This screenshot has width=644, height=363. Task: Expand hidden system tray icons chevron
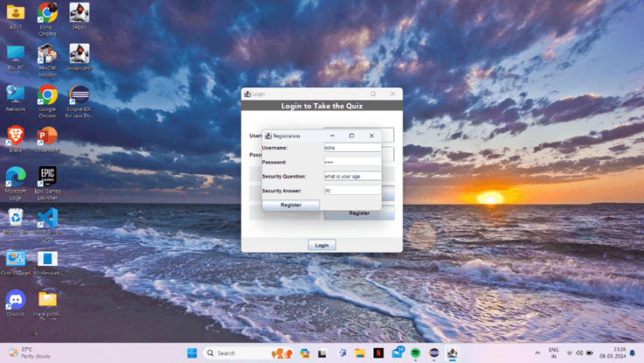[537, 353]
